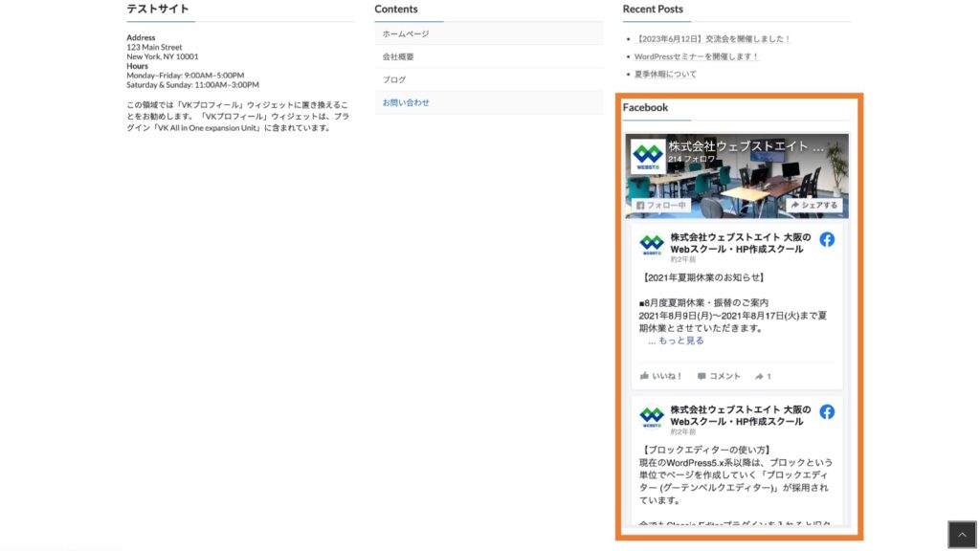Click the Facebook logo on the second post
Image resolution: width=980 pixels, height=551 pixels.
click(827, 413)
